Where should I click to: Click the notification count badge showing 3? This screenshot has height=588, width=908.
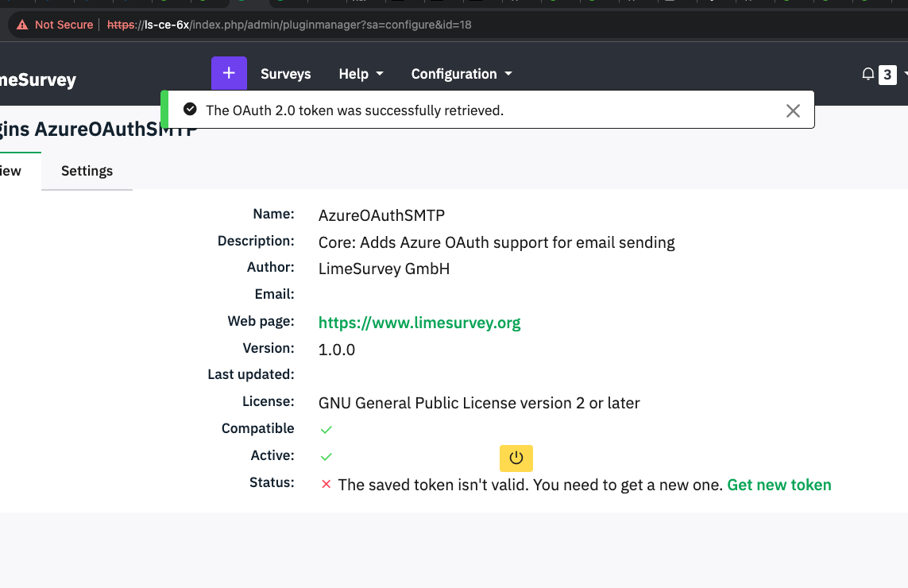pyautogui.click(x=887, y=75)
